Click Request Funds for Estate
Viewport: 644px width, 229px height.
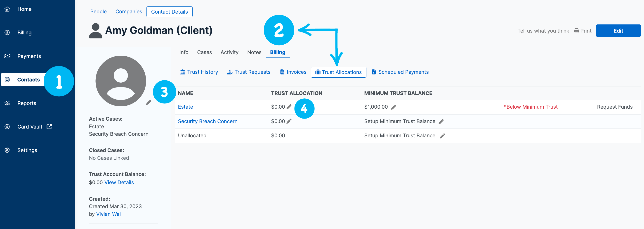click(614, 107)
